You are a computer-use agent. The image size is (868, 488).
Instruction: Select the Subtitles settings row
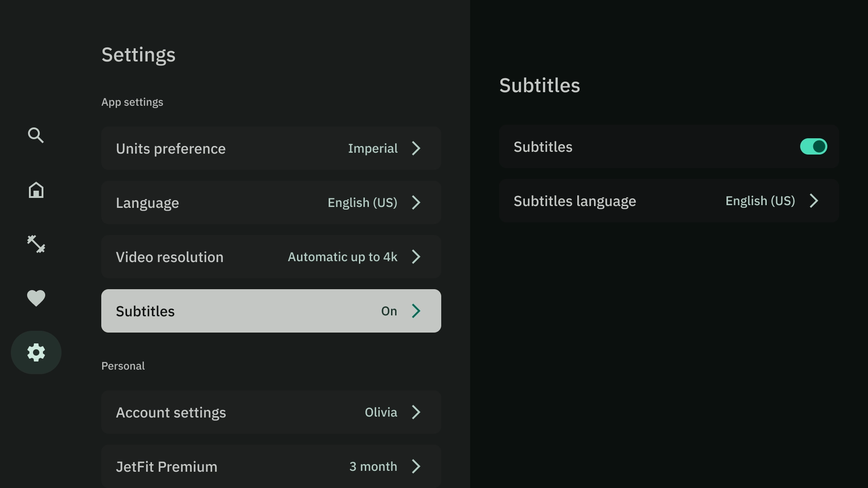coord(271,310)
